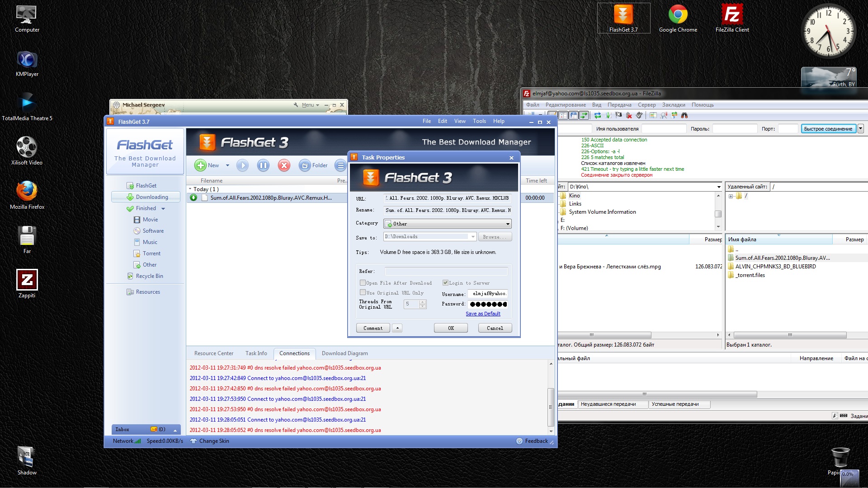Toggle Use Original URL Only checkbox
The image size is (868, 488).
point(363,292)
